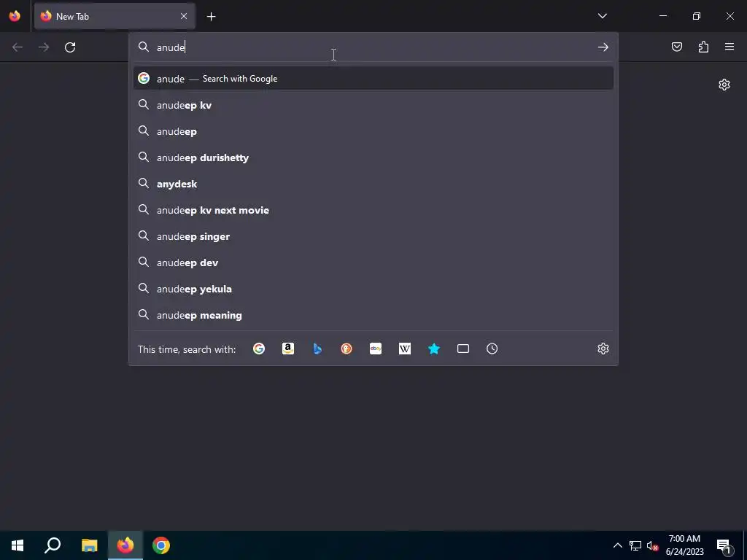Select suggestion 'anudeep durishetty'
The image size is (747, 560).
[373, 157]
